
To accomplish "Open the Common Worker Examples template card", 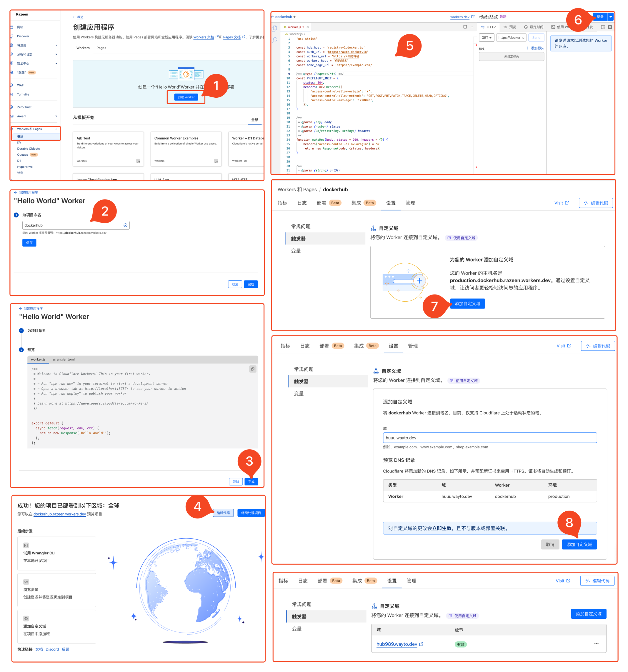I will tap(186, 149).
